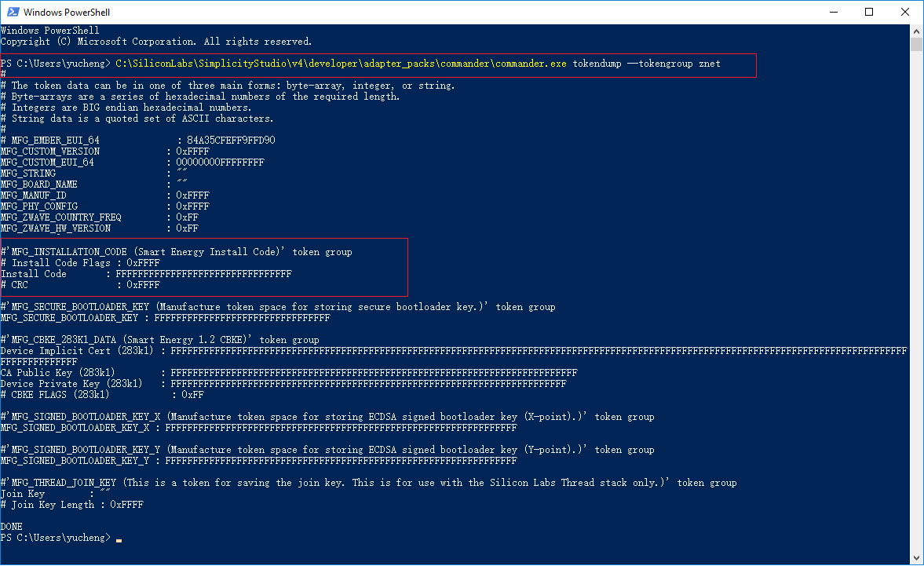Click the MFG_ZWAVE_HW_VERSION label
The image size is (924, 566).
tap(56, 228)
